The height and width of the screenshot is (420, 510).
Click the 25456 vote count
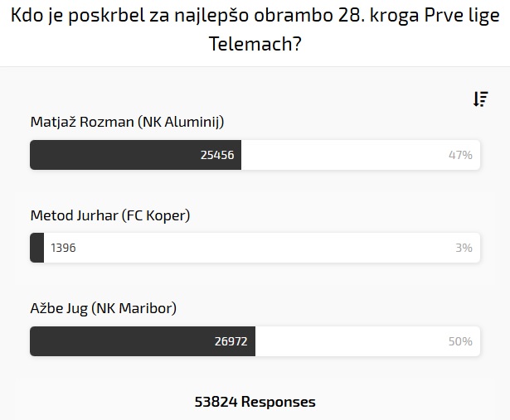click(x=217, y=155)
